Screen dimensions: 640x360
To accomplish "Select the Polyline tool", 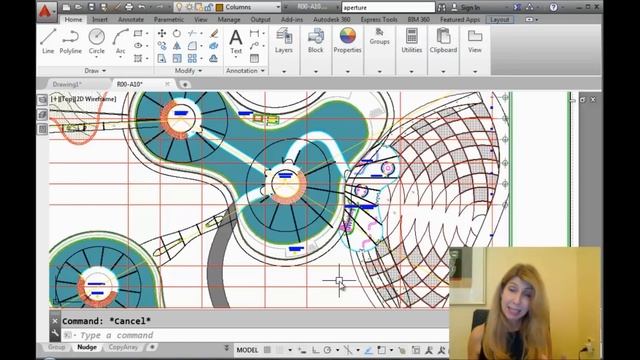I will click(x=71, y=41).
